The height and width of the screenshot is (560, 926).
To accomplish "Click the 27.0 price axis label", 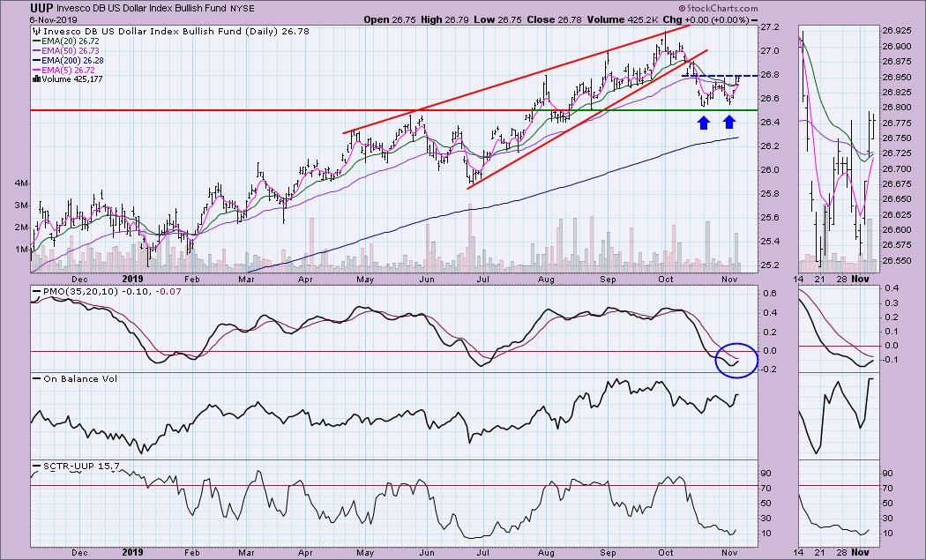I will [x=771, y=51].
